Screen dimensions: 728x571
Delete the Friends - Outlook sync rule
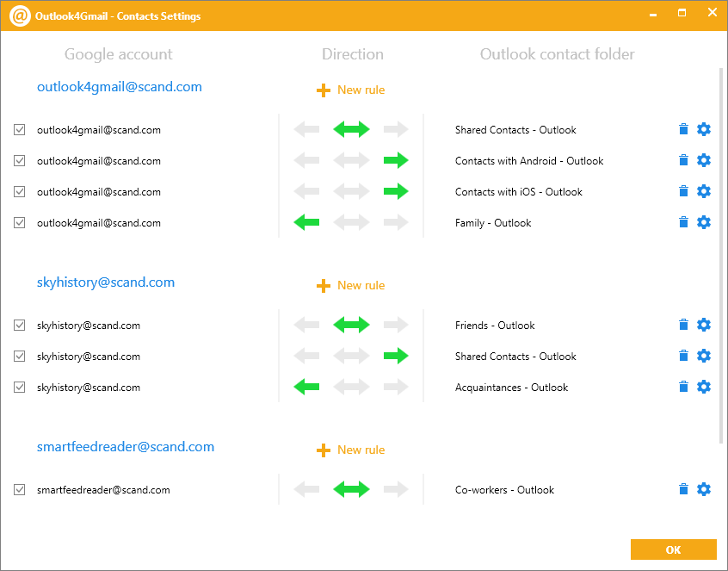683,325
